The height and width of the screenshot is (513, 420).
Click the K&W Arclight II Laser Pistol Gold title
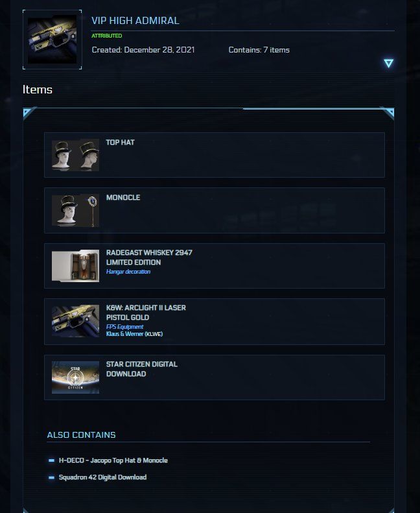click(x=146, y=313)
